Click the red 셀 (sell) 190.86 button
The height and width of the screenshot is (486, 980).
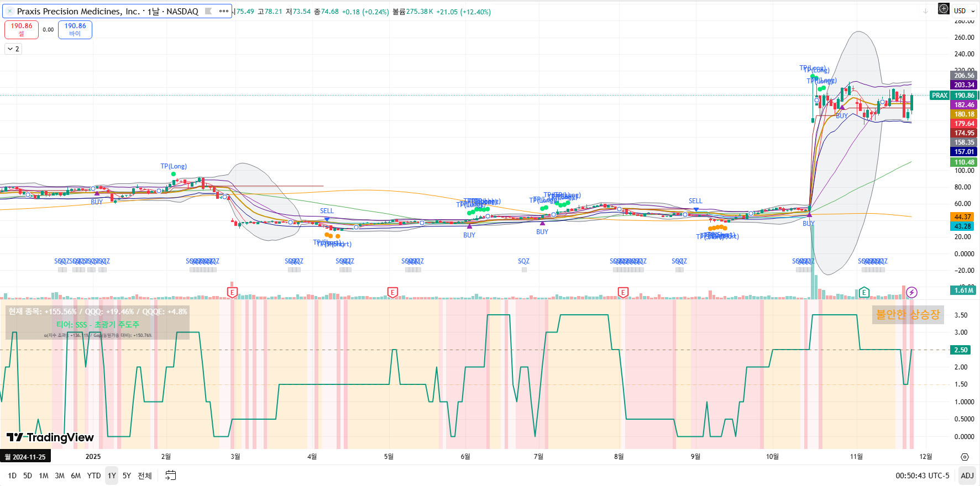(22, 30)
